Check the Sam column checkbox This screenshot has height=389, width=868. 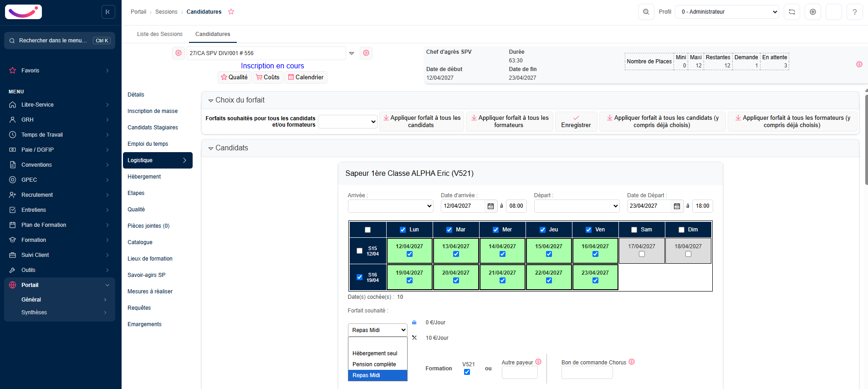634,230
